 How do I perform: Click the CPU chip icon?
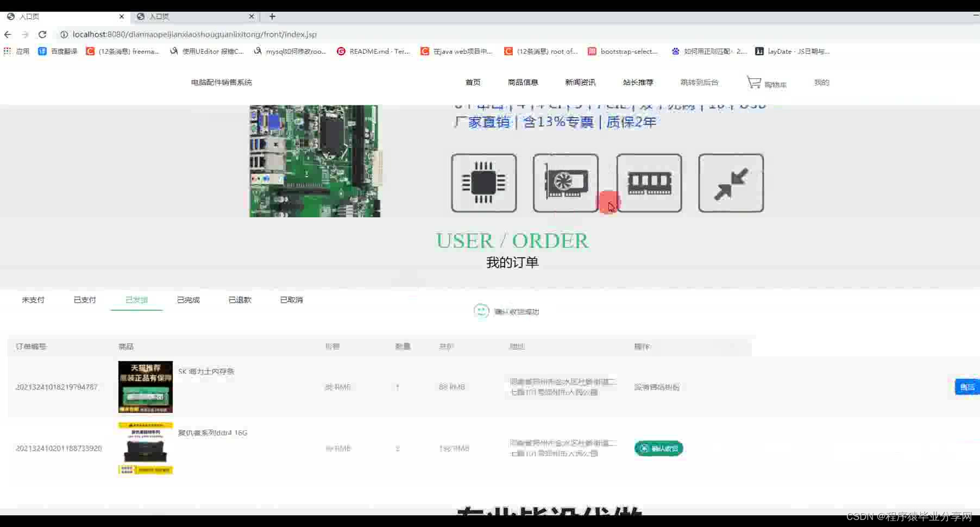coord(483,183)
